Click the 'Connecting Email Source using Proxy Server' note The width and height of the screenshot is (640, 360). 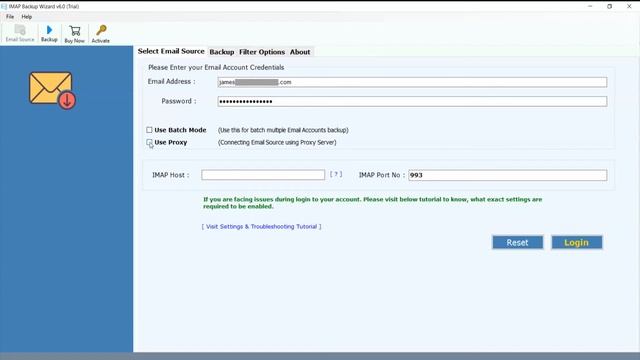pos(277,142)
